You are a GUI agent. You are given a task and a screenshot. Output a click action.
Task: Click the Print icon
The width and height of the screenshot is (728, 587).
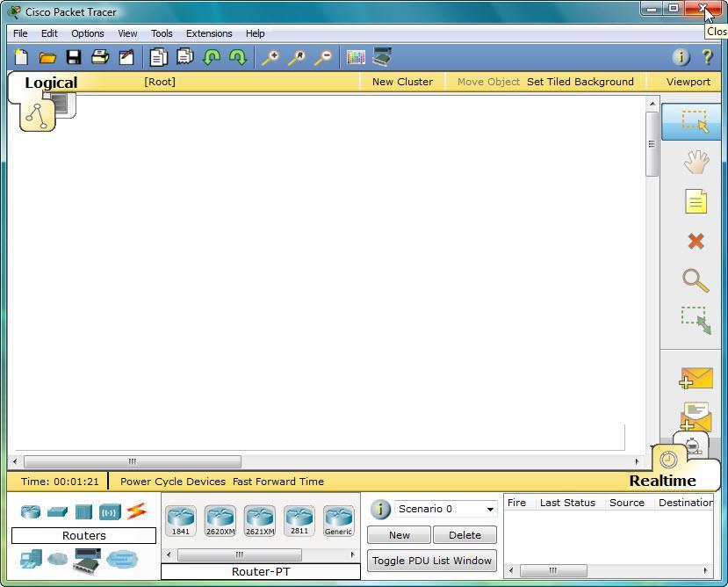(100, 58)
